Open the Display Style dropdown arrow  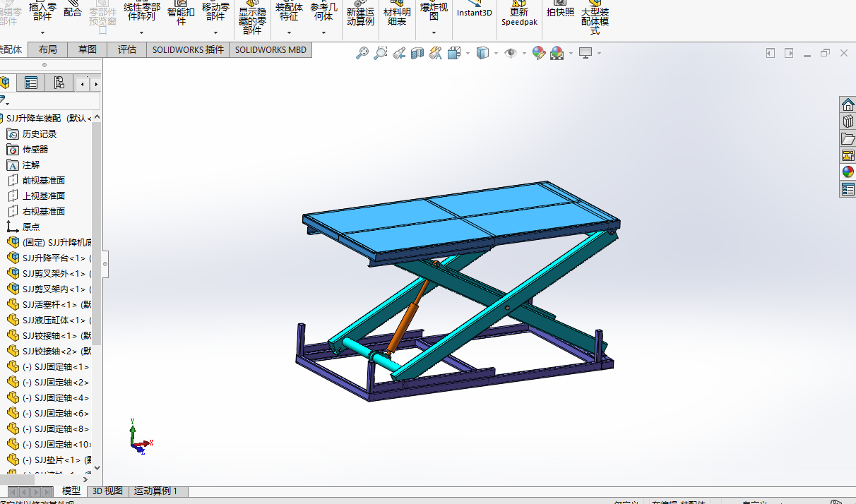496,54
